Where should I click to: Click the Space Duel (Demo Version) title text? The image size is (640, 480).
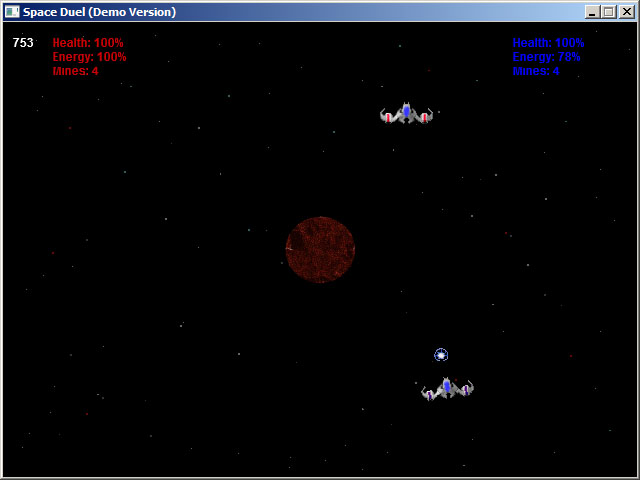tap(99, 12)
